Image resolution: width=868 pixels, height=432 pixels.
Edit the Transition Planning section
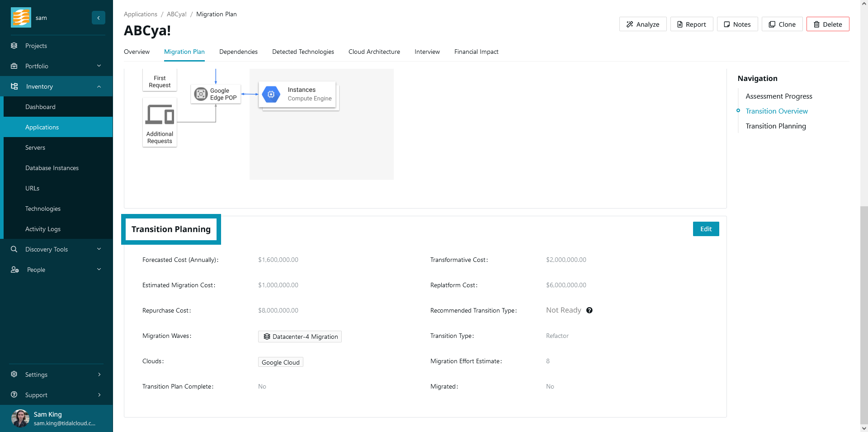(x=706, y=229)
